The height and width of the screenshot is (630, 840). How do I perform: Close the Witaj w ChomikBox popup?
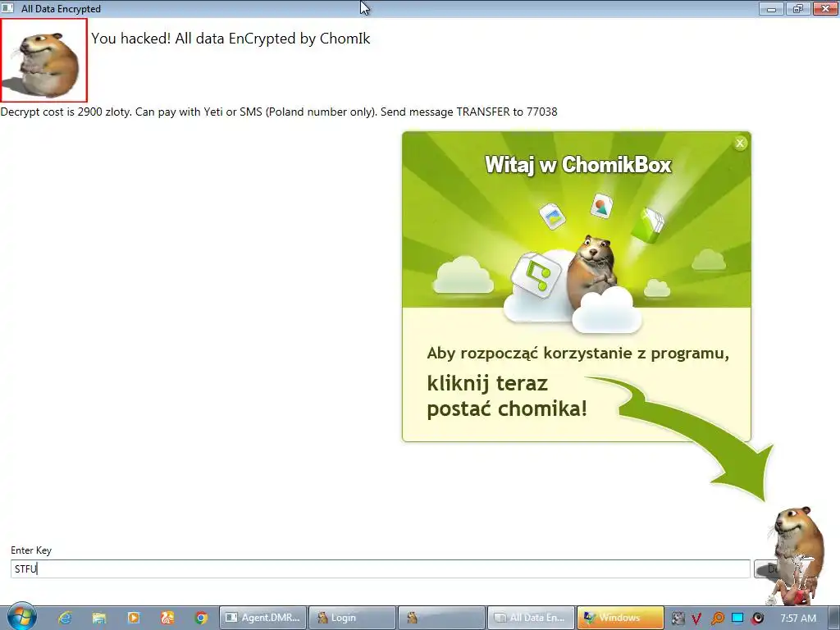pyautogui.click(x=740, y=143)
